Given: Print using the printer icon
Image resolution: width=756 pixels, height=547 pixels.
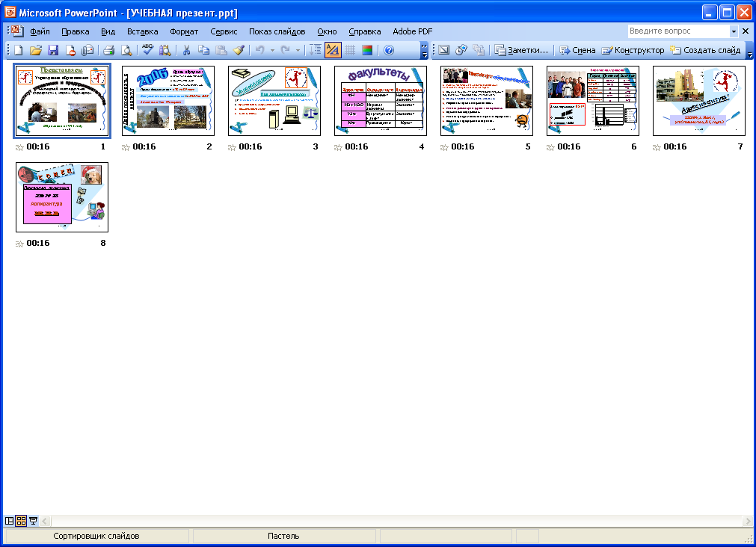Looking at the screenshot, I should pyautogui.click(x=109, y=50).
